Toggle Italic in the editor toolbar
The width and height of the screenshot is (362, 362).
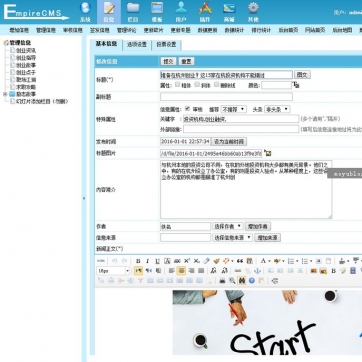click(x=148, y=261)
